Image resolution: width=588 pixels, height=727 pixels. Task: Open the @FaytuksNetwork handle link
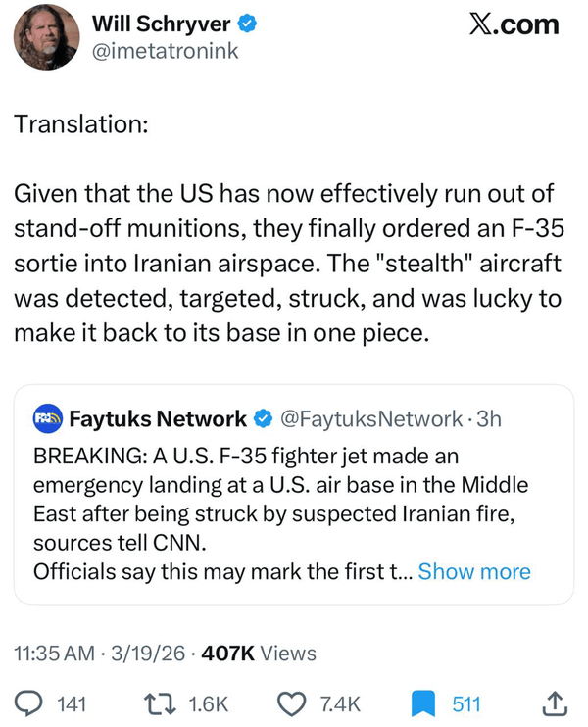point(370,419)
